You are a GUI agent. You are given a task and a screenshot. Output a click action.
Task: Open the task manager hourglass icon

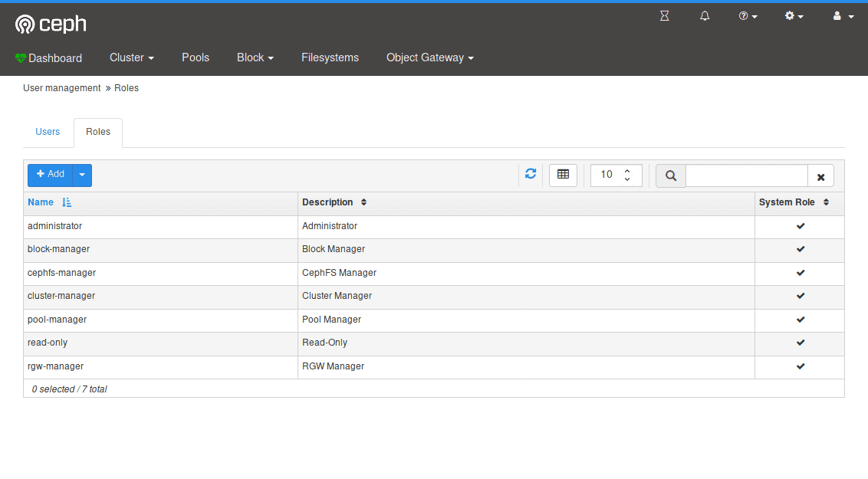click(665, 16)
